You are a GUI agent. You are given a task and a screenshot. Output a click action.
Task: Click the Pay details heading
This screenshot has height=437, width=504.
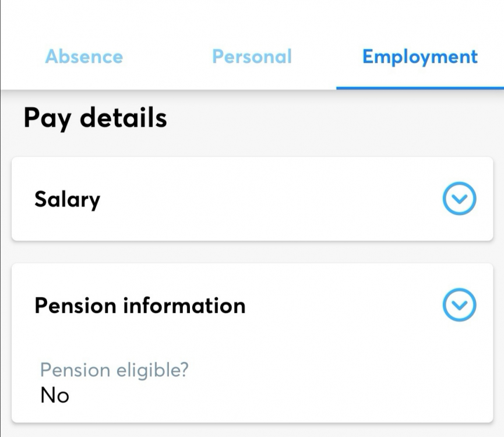pos(95,118)
